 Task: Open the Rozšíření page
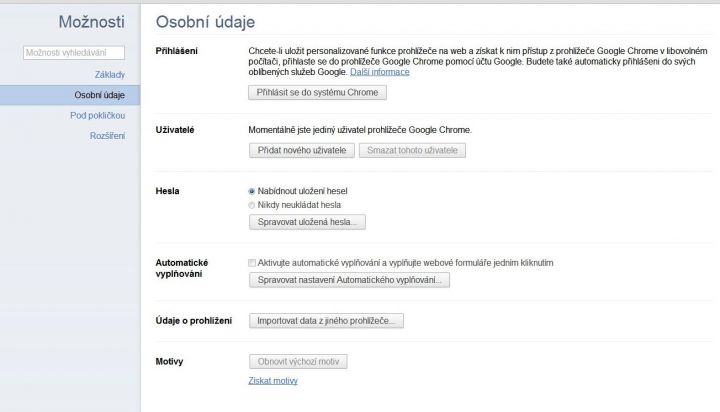[x=107, y=135]
